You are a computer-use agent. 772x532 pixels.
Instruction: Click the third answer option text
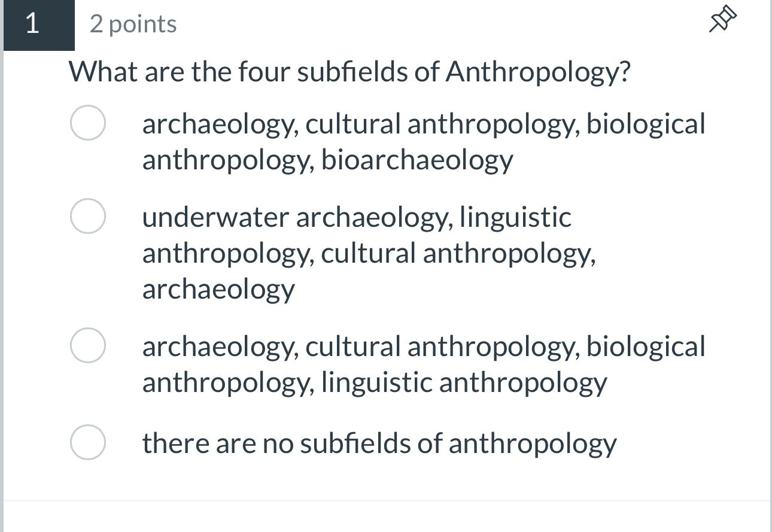click(419, 363)
